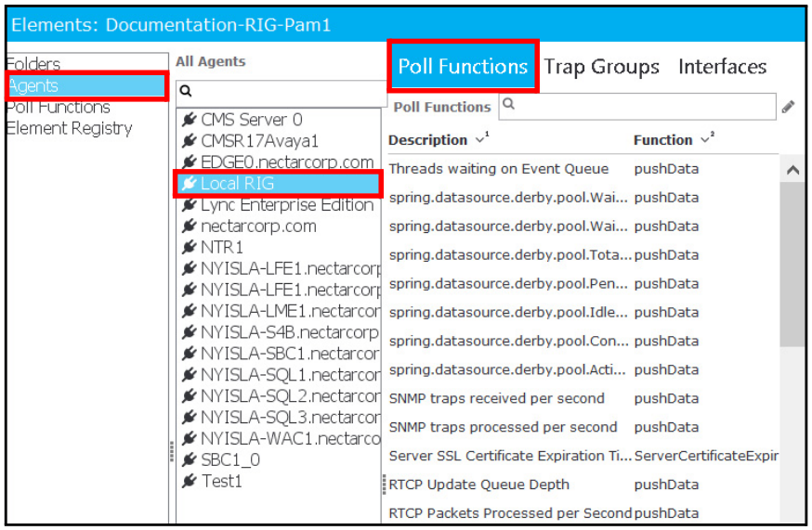812x530 pixels.
Task: Click the All Agents search field
Action: (281, 93)
